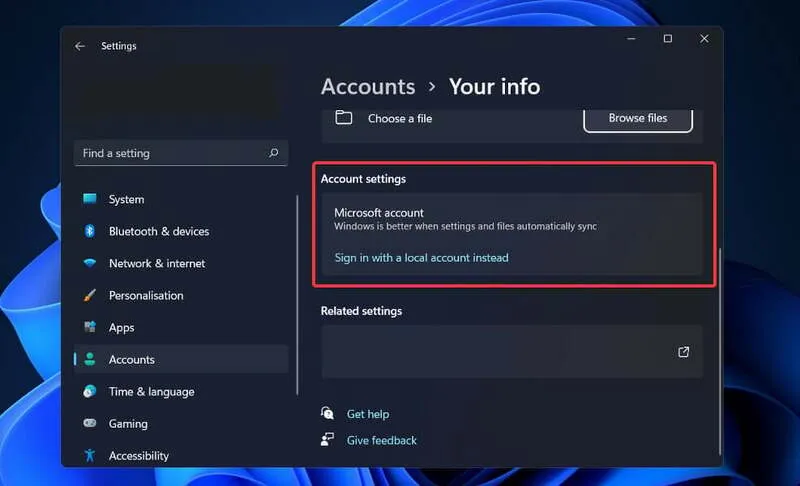The image size is (800, 486).
Task: Click the Accounts person icon
Action: tap(90, 359)
